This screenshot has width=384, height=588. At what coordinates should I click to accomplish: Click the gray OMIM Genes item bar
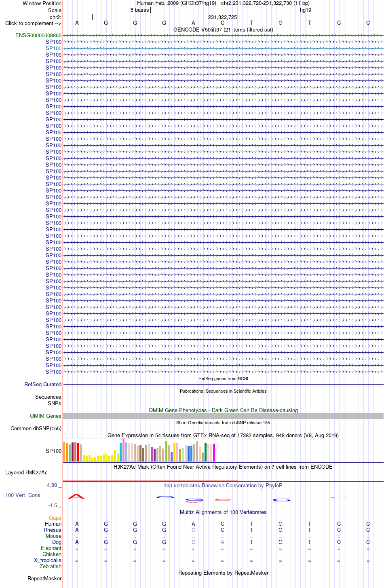point(223,416)
